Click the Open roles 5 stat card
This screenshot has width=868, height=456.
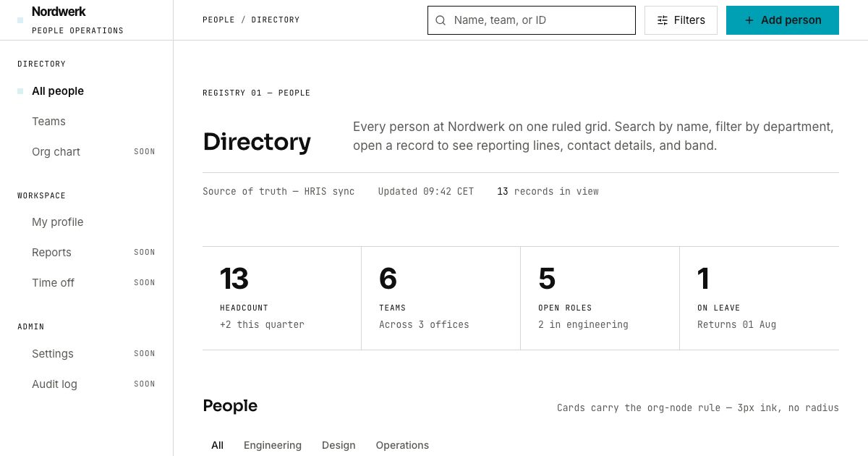tap(600, 298)
